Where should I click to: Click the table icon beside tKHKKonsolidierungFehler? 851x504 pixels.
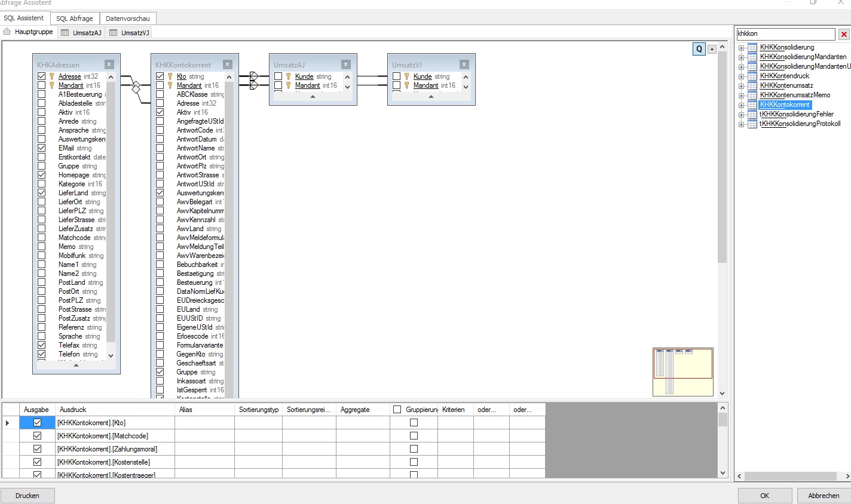point(752,114)
